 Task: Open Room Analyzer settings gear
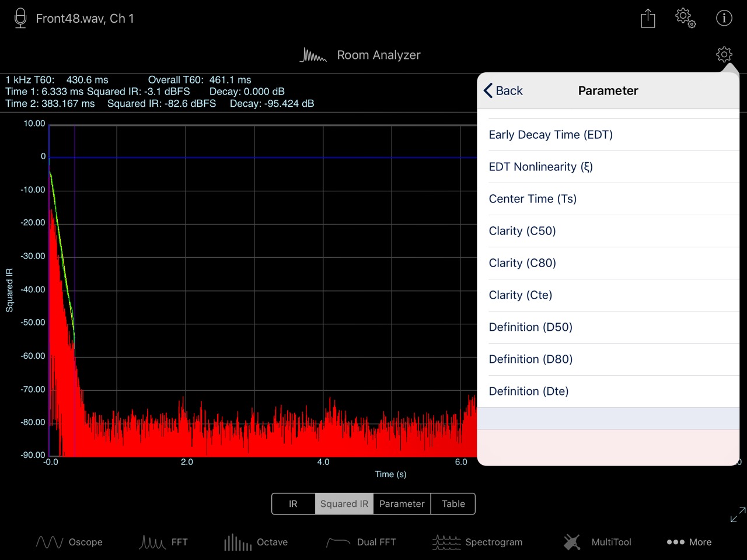724,55
